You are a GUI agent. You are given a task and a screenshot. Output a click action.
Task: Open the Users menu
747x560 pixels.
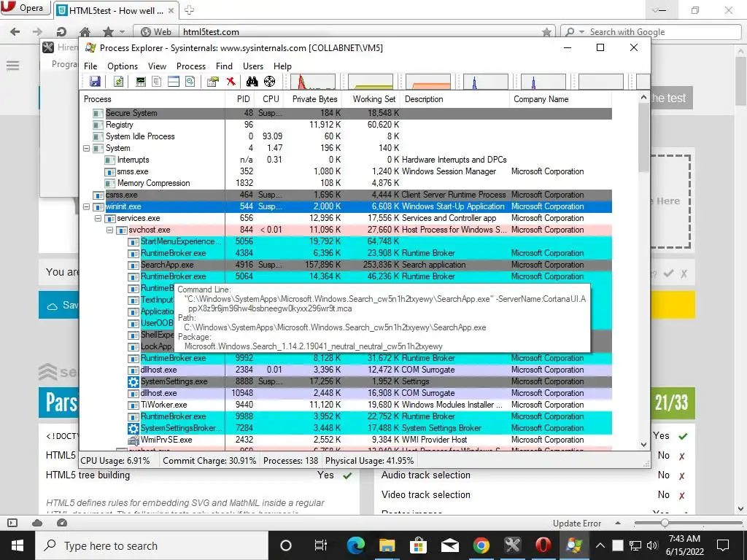tap(253, 66)
